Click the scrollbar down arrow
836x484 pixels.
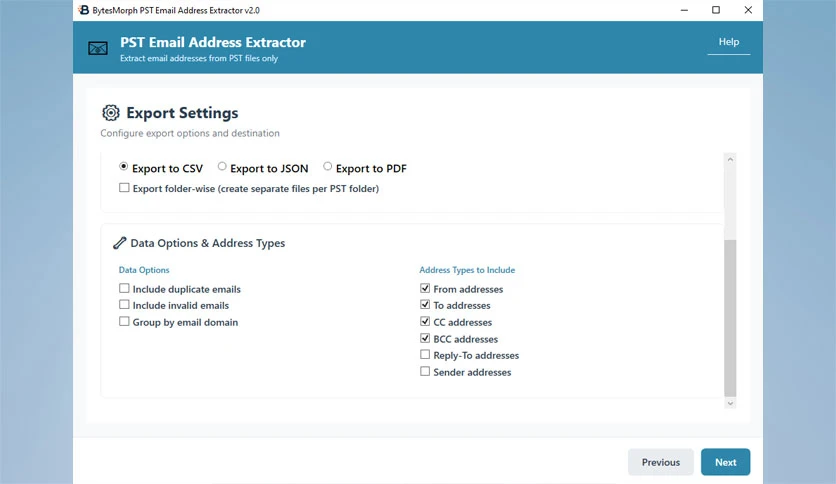pyautogui.click(x=730, y=404)
